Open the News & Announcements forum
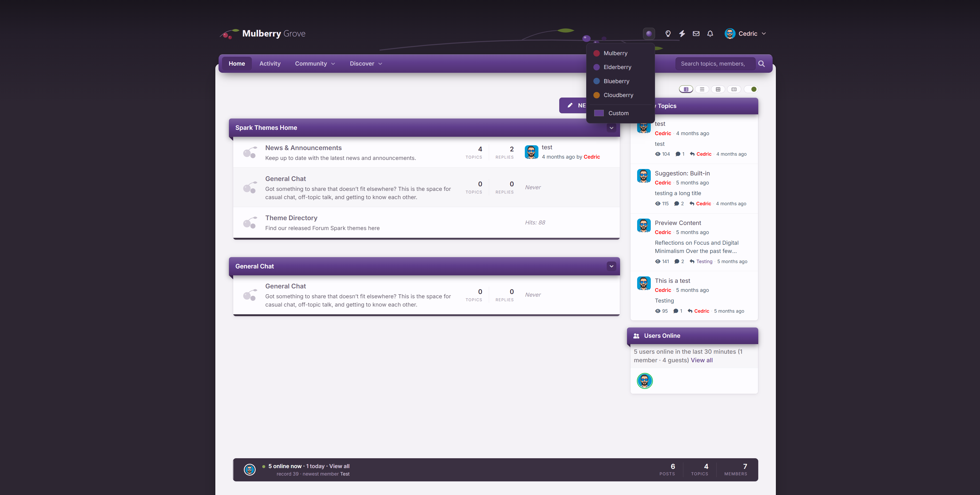 [303, 148]
